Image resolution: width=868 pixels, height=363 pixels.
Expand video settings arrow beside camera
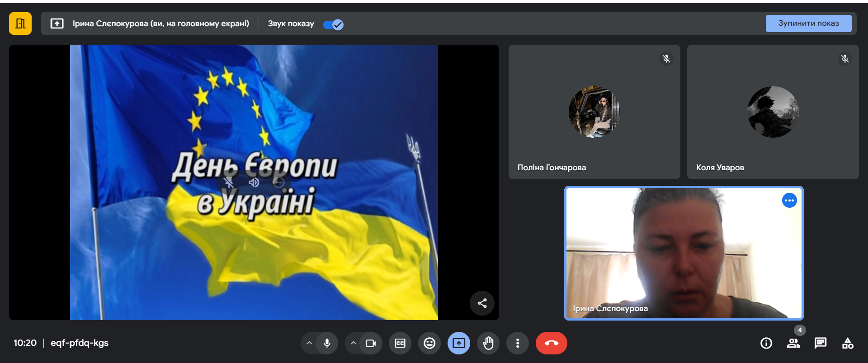tap(354, 343)
